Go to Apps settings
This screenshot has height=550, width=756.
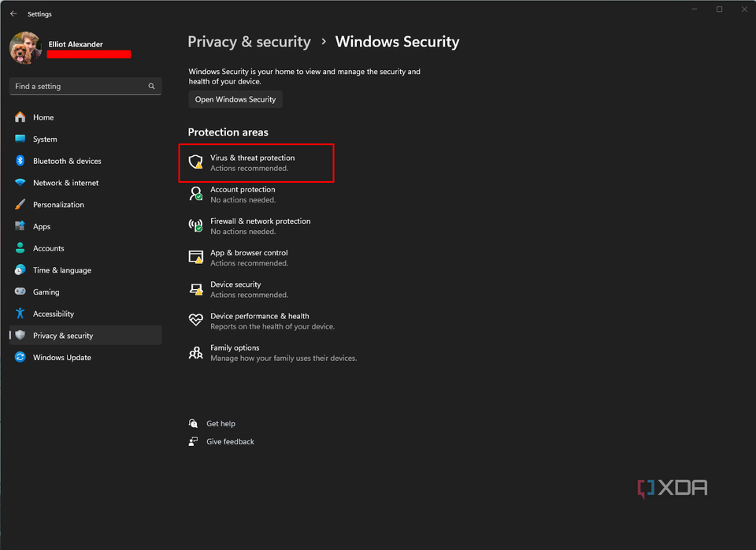pyautogui.click(x=85, y=226)
